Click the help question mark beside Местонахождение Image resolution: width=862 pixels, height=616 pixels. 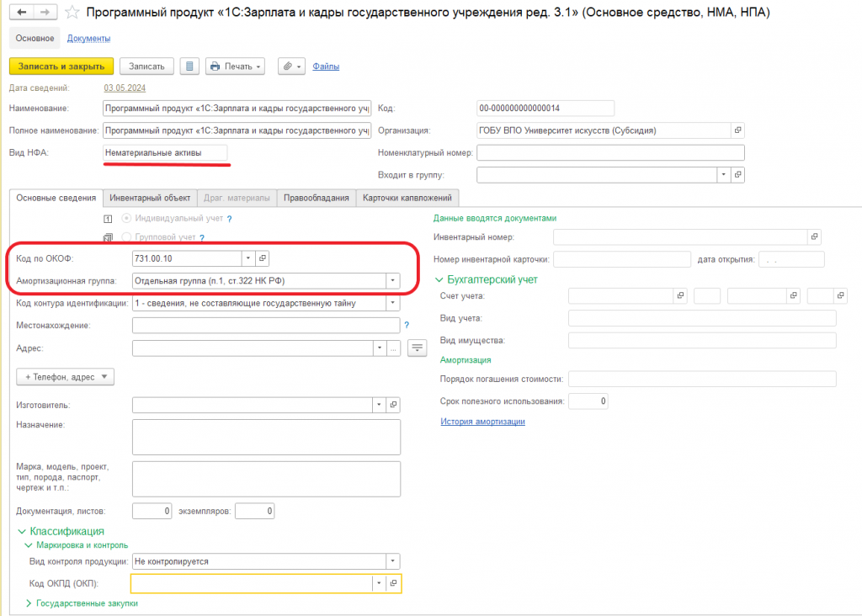pos(407,326)
